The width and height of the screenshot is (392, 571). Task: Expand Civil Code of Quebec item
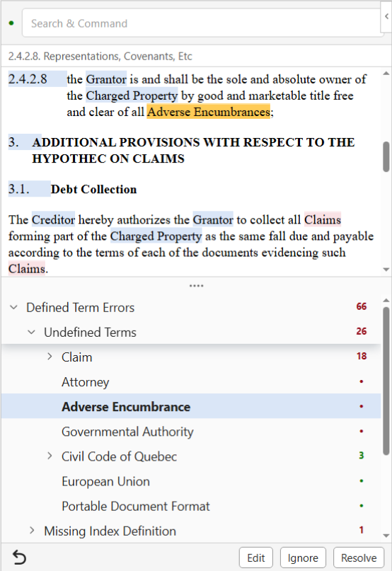tap(50, 456)
